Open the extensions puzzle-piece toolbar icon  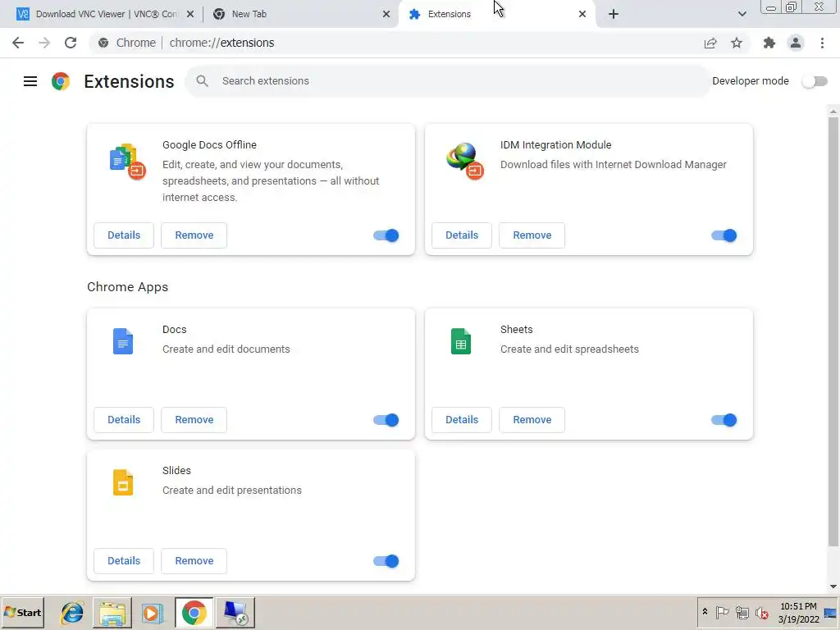pos(769,43)
